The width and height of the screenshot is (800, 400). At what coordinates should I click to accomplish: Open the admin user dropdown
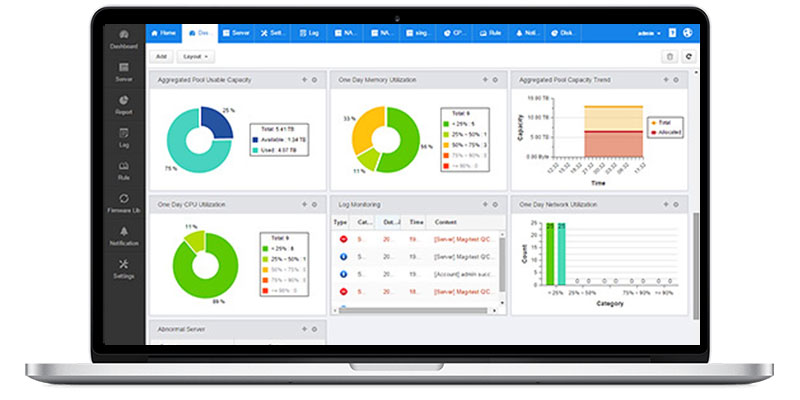tap(649, 33)
